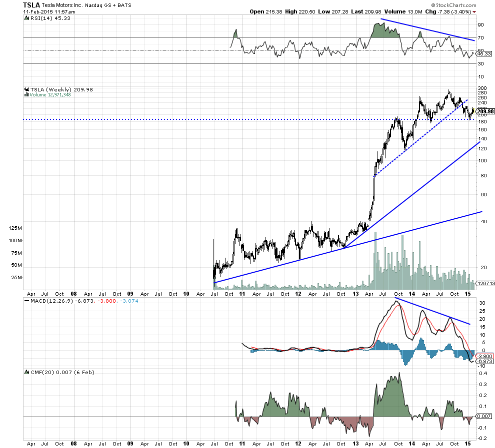Click the 70 level on RSI axis
This screenshot has width=495, height=448.
[x=481, y=38]
